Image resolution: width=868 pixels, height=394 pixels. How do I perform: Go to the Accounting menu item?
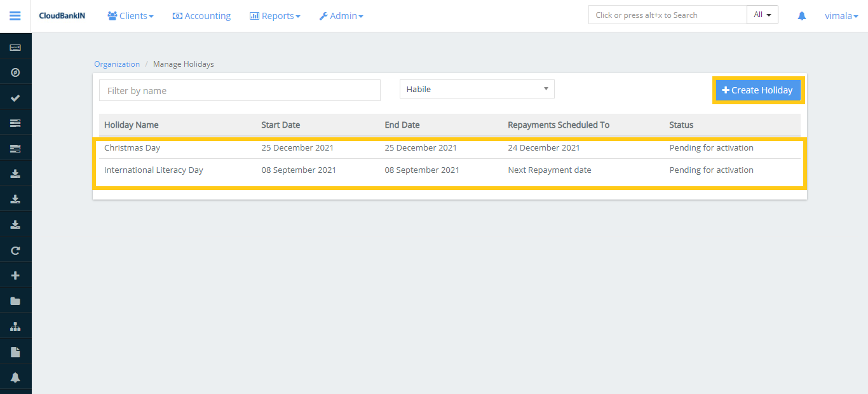201,16
